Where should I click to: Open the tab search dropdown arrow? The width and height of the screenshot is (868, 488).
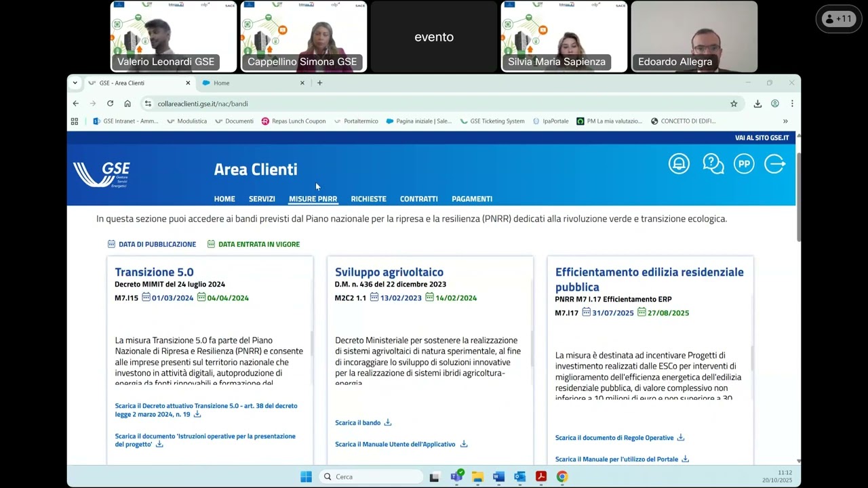pos(75,83)
